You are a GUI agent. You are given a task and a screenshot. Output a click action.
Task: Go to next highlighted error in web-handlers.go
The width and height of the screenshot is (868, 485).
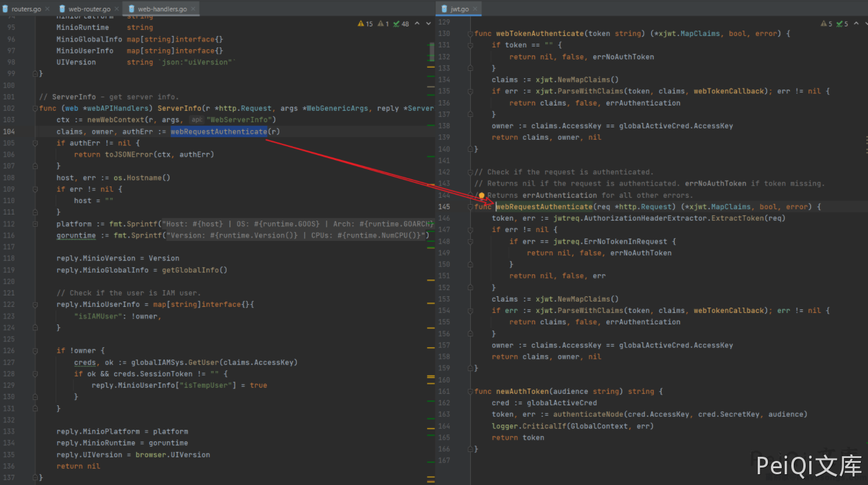[428, 24]
